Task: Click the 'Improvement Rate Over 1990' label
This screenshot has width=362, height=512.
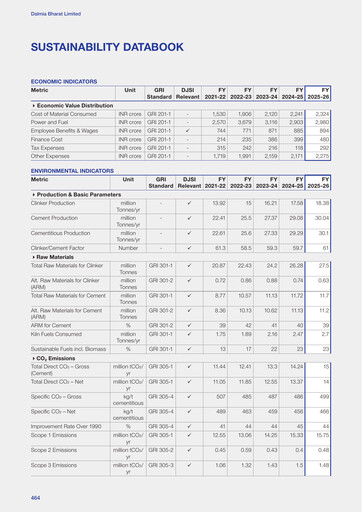Action: point(66,426)
